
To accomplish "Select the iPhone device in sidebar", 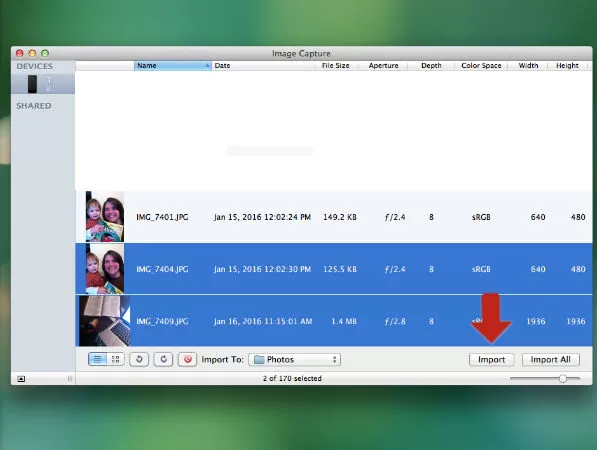I will tap(40, 84).
